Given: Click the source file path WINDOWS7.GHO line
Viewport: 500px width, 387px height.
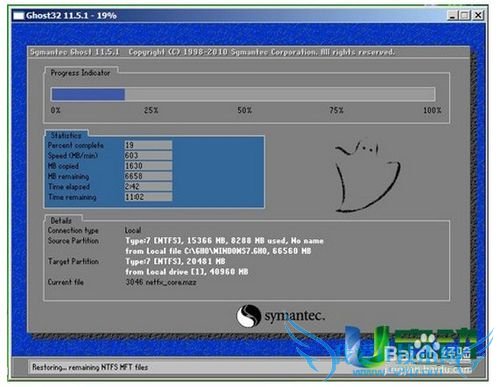Looking at the screenshot, I should (x=218, y=251).
